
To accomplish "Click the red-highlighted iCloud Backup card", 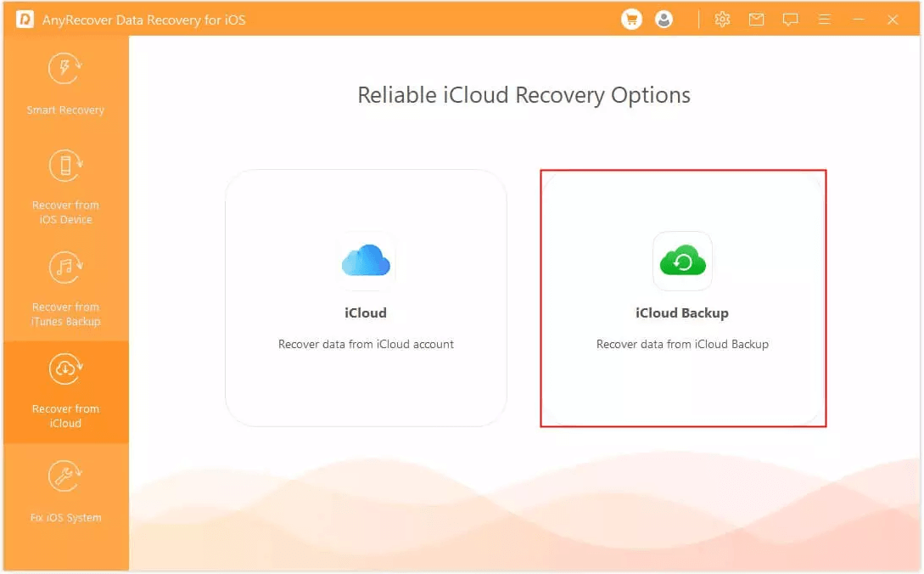I will [x=682, y=297].
